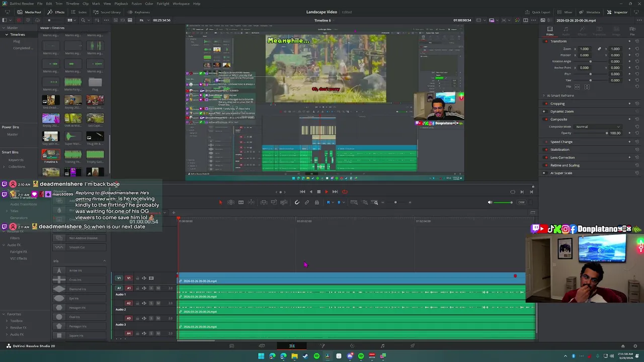Open the Media Pool panel
644x362 pixels.
point(29,12)
